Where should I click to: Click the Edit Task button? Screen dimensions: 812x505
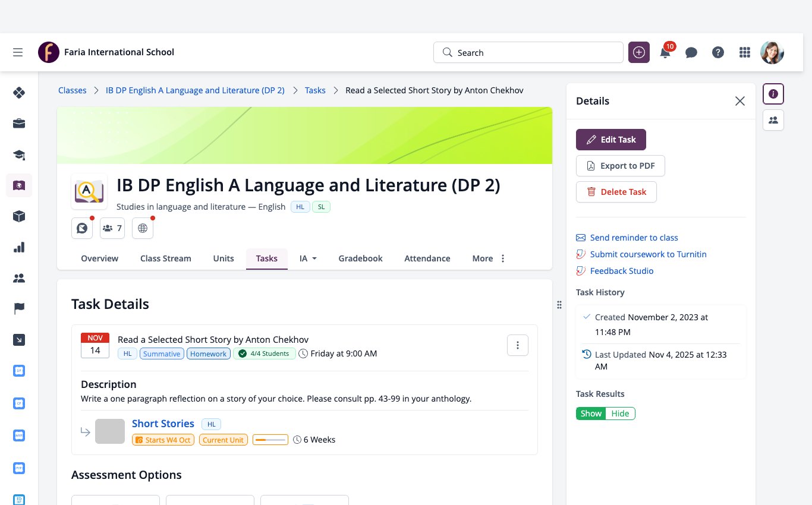[611, 140]
